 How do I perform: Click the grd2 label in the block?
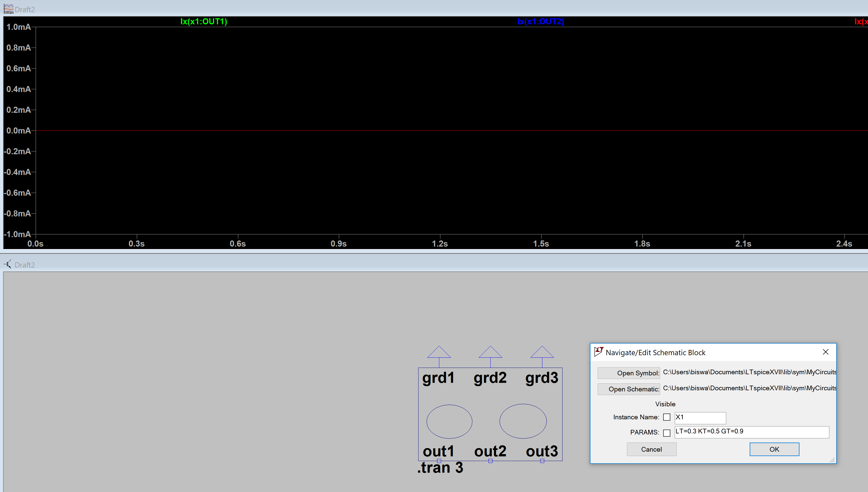tap(490, 378)
